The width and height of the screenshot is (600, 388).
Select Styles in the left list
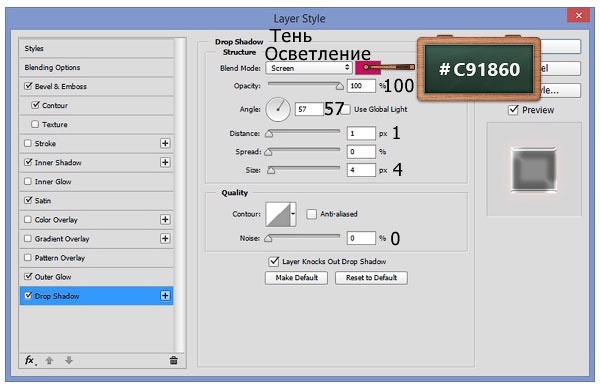(x=96, y=49)
